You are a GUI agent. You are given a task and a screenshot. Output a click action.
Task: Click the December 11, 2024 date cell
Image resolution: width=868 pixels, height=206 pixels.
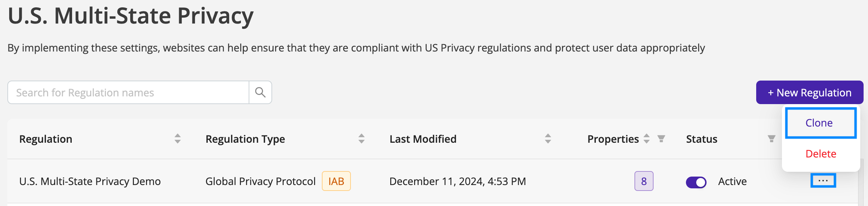[x=458, y=181]
